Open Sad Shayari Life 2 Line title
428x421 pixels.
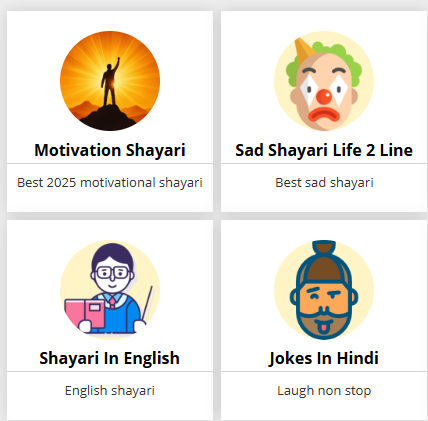pos(324,150)
